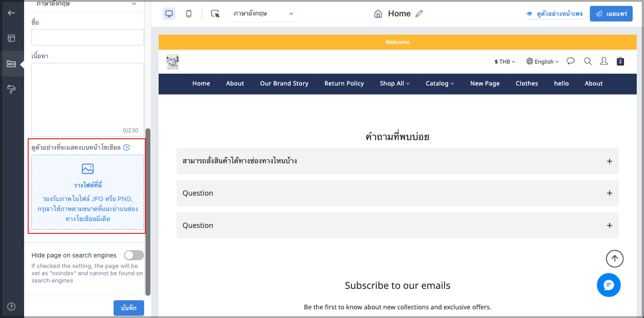Image resolution: width=644 pixels, height=318 pixels.
Task: Click the info icon next to social preview label
Action: tap(126, 147)
